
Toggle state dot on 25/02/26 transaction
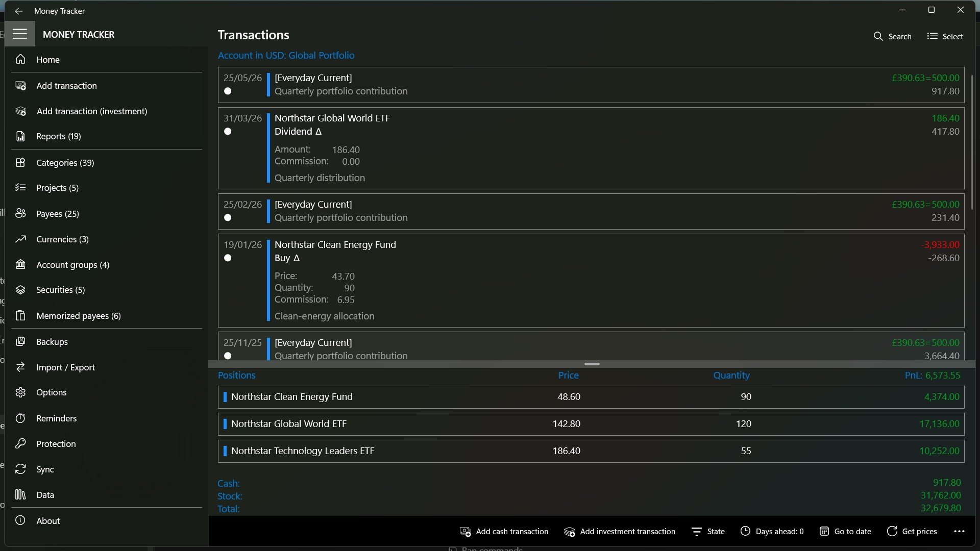[x=228, y=218]
